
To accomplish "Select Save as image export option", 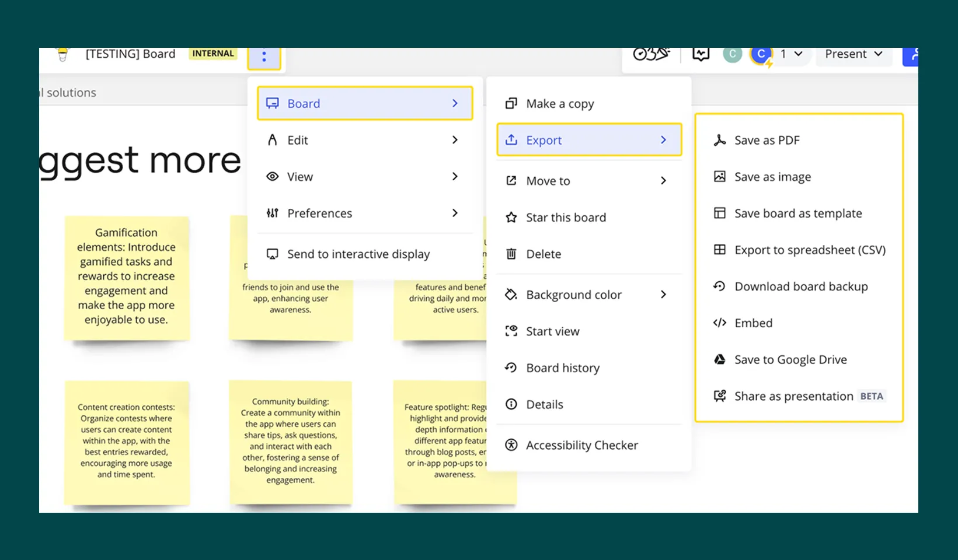I will point(772,176).
